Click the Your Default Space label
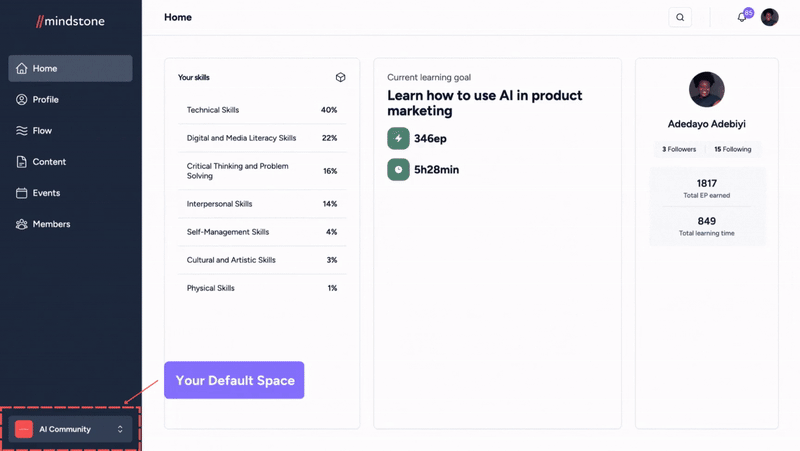Image resolution: width=800 pixels, height=451 pixels. point(234,380)
